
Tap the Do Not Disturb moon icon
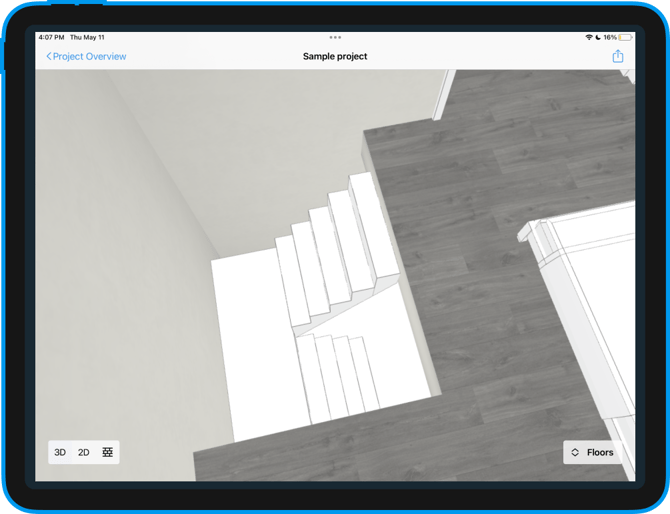point(599,37)
